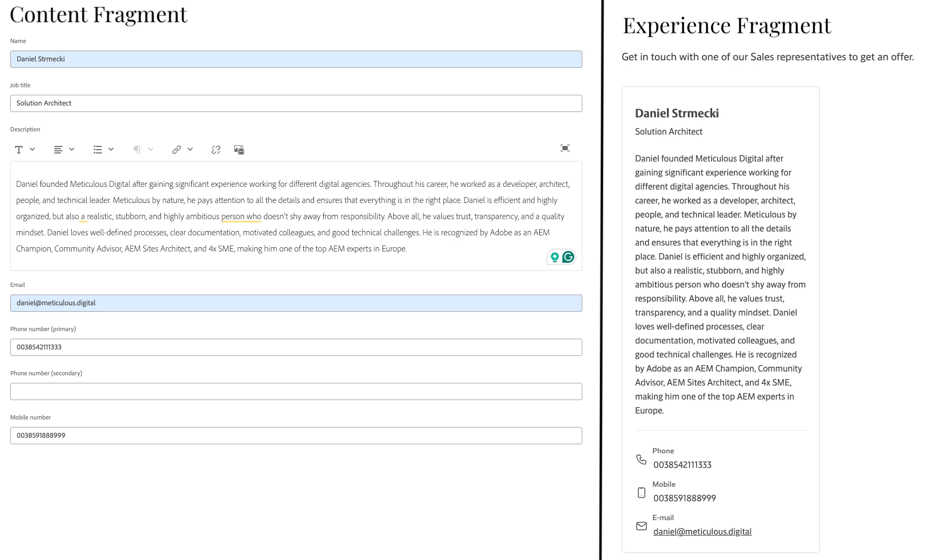Click the paragraph format icon
Image resolution: width=926 pixels, height=560 pixels.
(x=137, y=150)
